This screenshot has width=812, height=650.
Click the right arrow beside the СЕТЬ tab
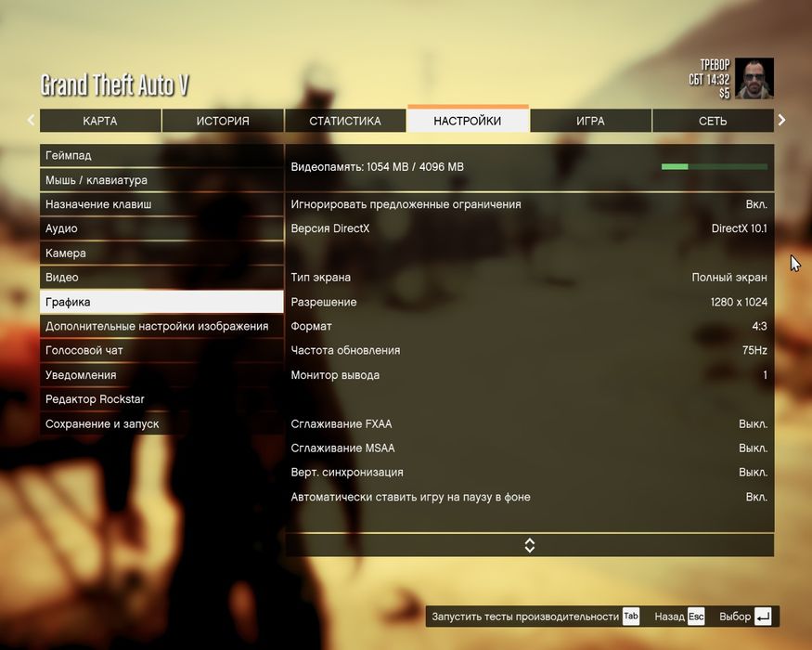(x=781, y=121)
